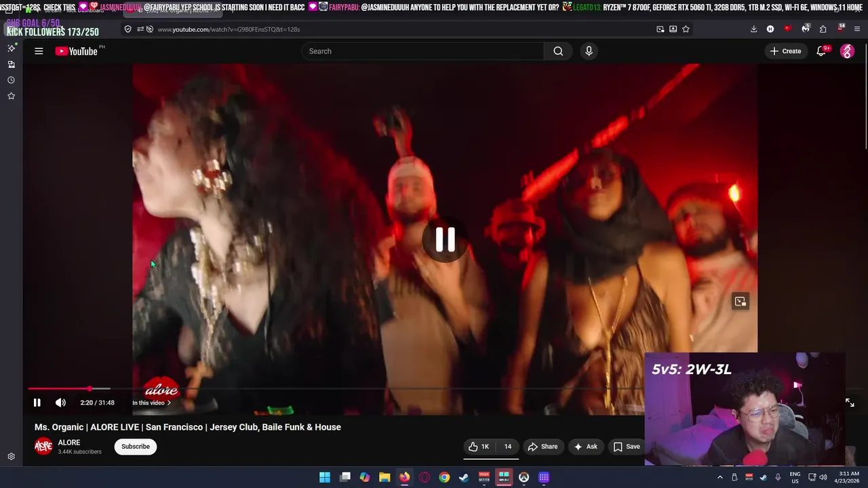Click the tray microphone icon
The height and width of the screenshot is (488, 868).
coord(778,477)
